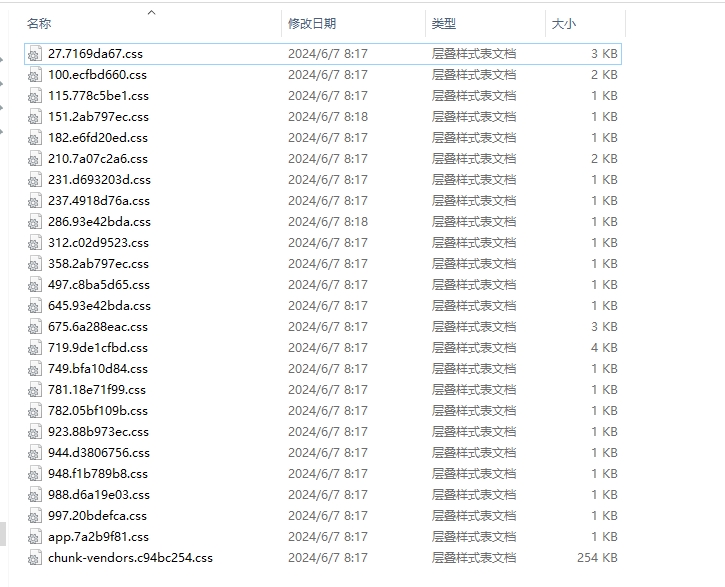Select file name 988.d6a19e03.css
This screenshot has width=725, height=587.
tap(98, 495)
